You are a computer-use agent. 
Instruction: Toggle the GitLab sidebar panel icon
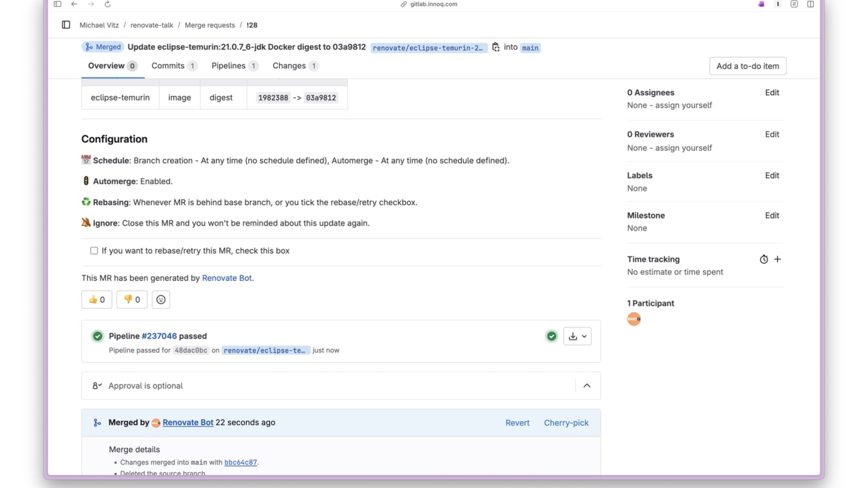[x=66, y=25]
